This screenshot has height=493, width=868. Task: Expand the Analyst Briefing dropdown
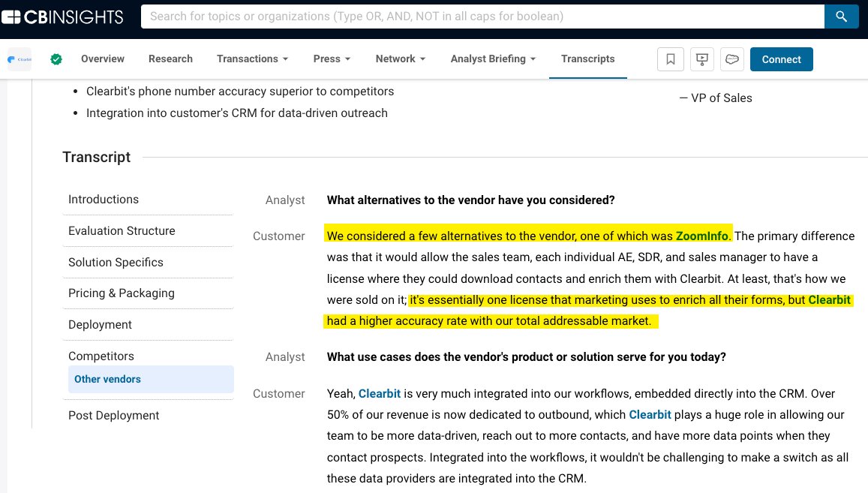coord(493,59)
